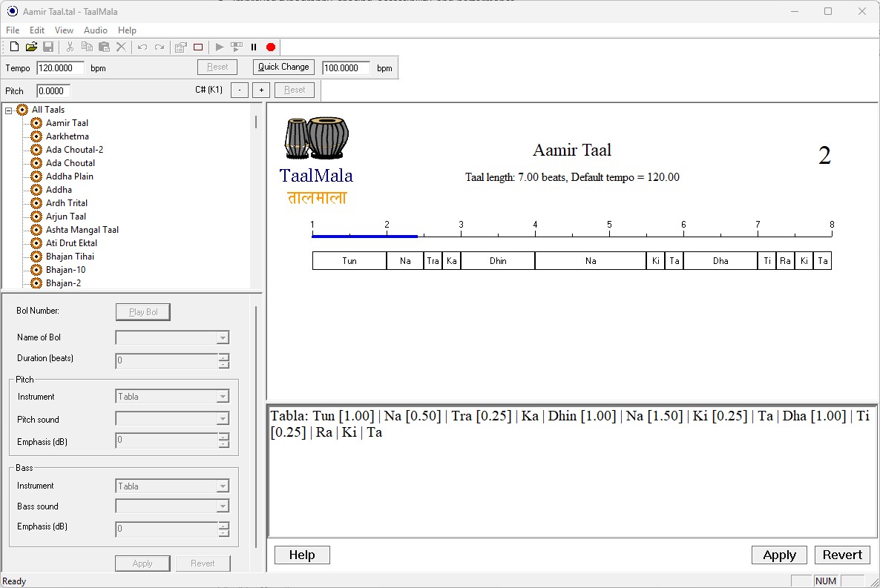
Task: Click the Cut scissors icon
Action: [x=70, y=47]
